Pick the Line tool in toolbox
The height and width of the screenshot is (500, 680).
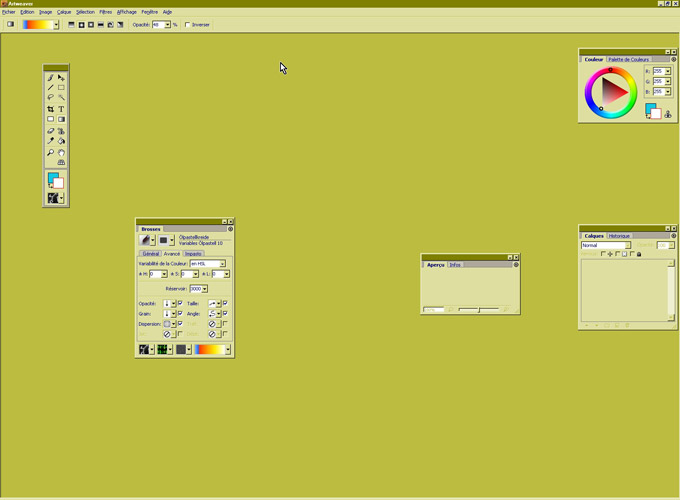pos(51,88)
